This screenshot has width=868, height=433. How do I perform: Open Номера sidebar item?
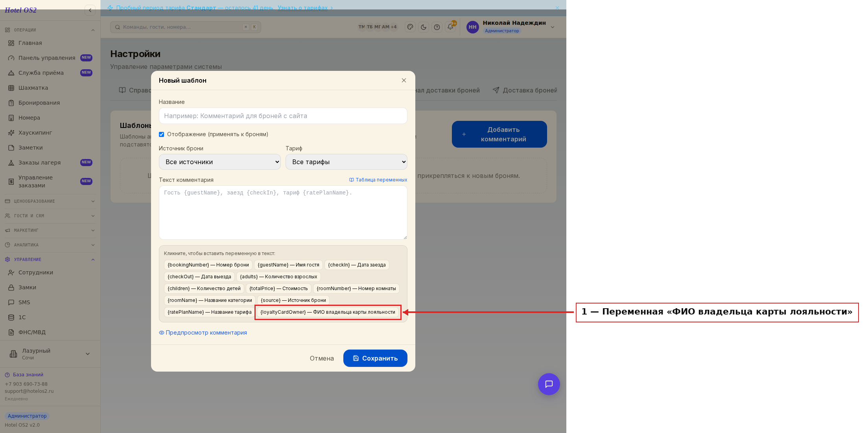click(50, 118)
